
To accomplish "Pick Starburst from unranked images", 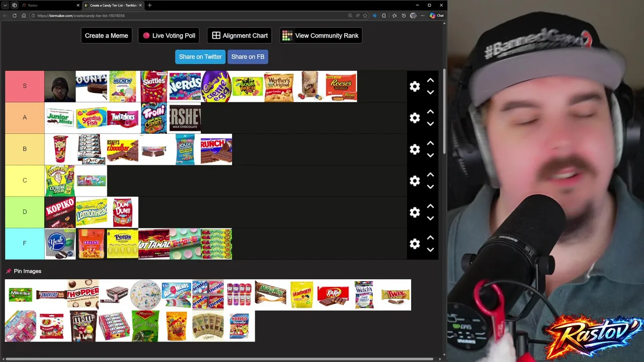I will click(x=301, y=295).
